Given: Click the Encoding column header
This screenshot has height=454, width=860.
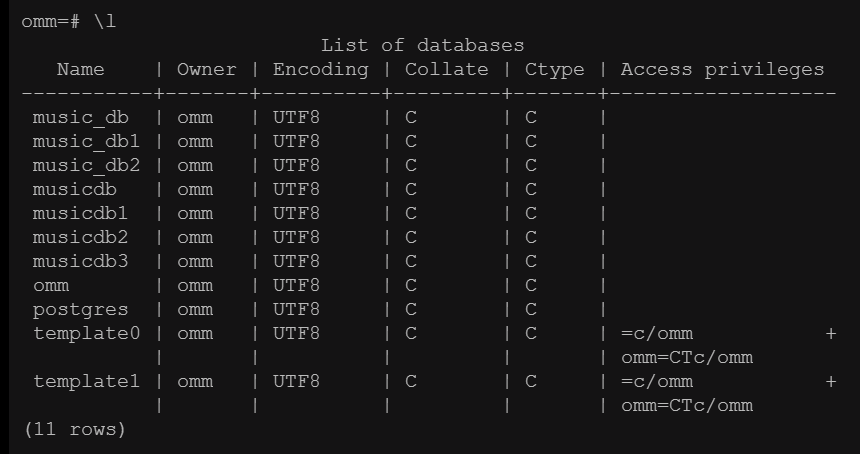Looking at the screenshot, I should click(x=321, y=70).
